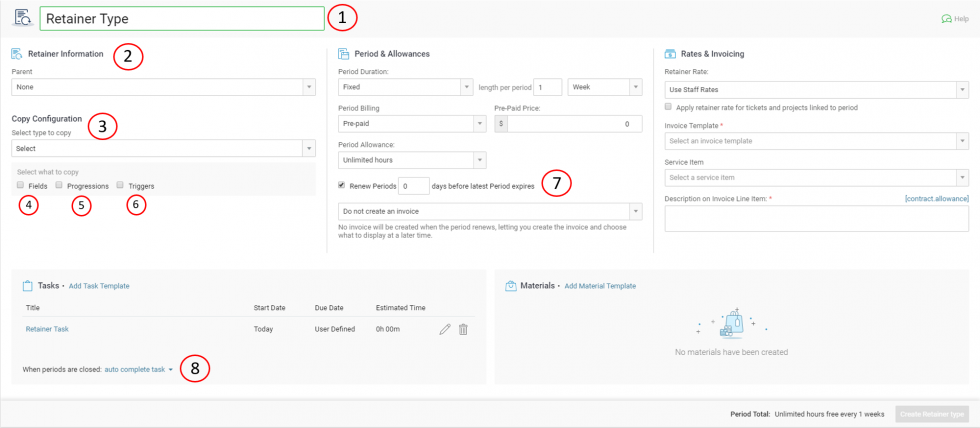Open the auto complete task menu
This screenshot has height=428, width=980.
click(x=139, y=369)
